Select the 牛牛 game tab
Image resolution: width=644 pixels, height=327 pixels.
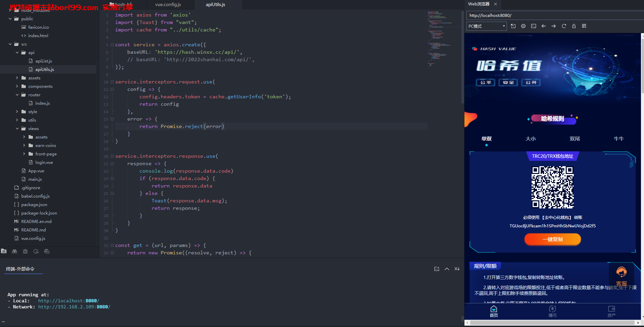[619, 139]
